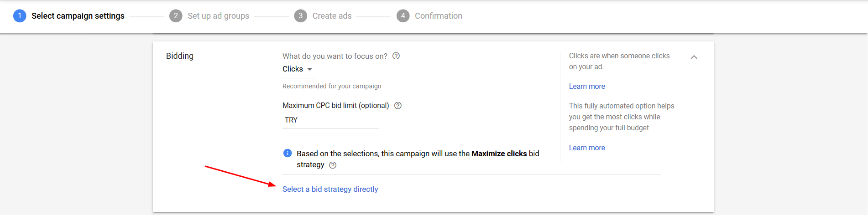Screen dimensions: 868x215
Task: Click the step 4 number circle
Action: 403,16
